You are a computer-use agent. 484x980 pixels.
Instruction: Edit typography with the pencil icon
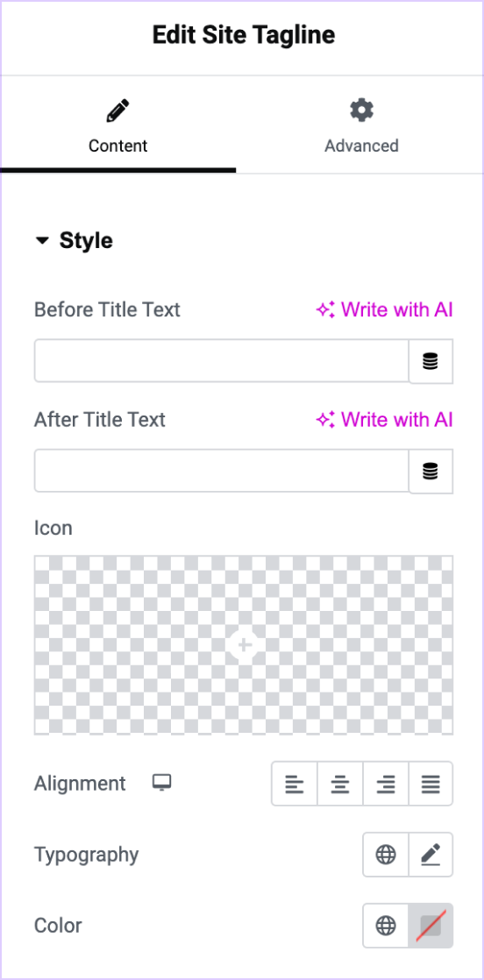(x=431, y=854)
